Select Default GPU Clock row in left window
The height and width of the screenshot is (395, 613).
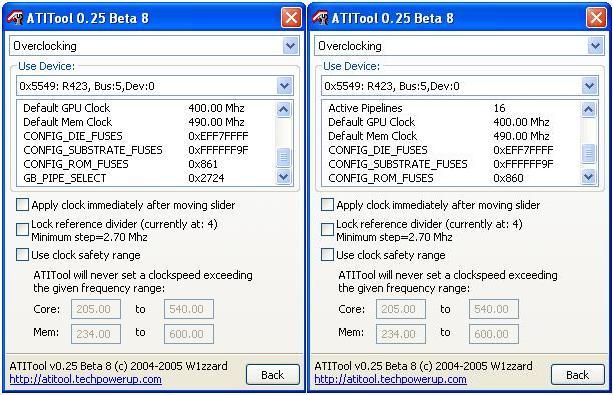click(147, 108)
